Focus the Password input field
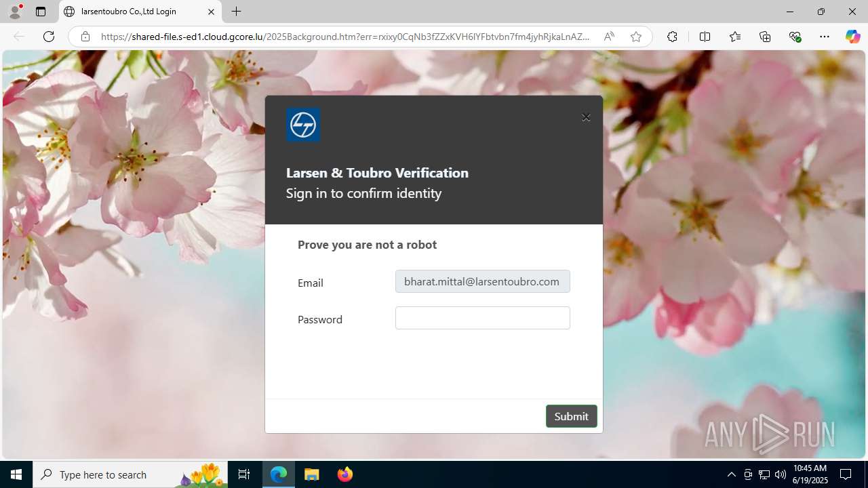868x488 pixels. (x=482, y=318)
